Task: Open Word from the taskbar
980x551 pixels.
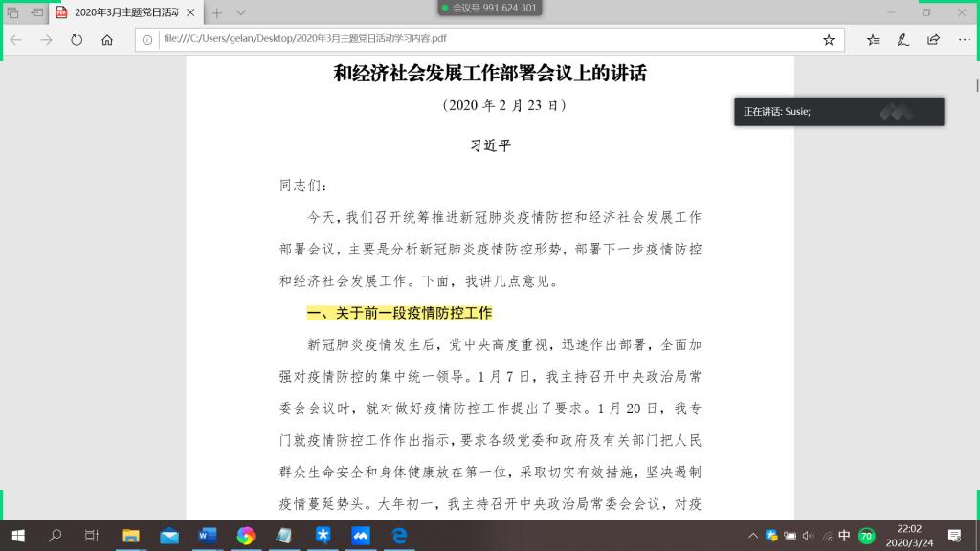Action: [x=208, y=536]
